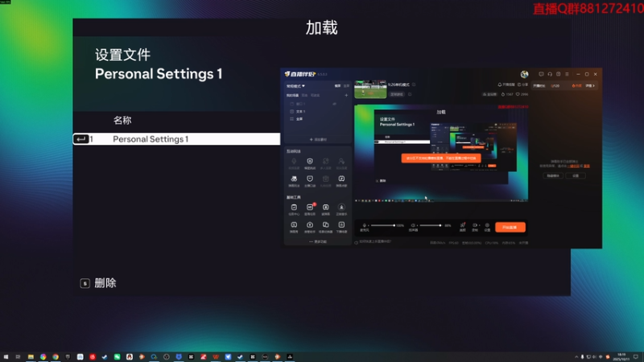Click the 删除 delete option in load menu
644x362 pixels.
(x=98, y=283)
